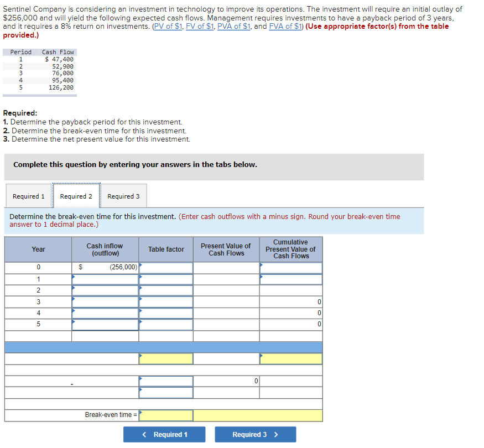Click the Present Value cell for Year 0
The height and width of the screenshot is (448, 484).
[x=226, y=267]
